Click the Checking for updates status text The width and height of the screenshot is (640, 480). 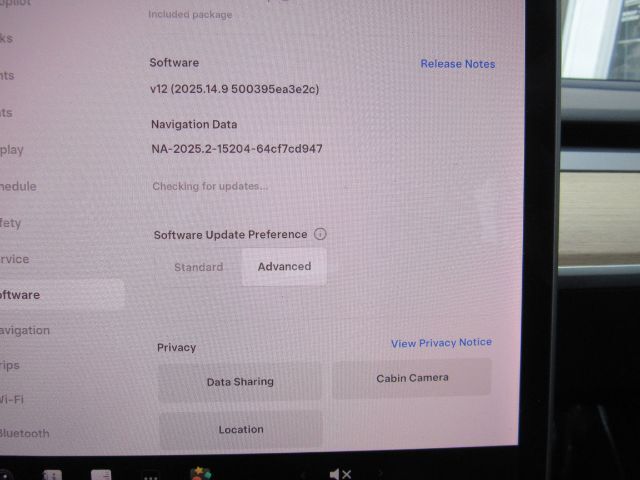pos(210,187)
